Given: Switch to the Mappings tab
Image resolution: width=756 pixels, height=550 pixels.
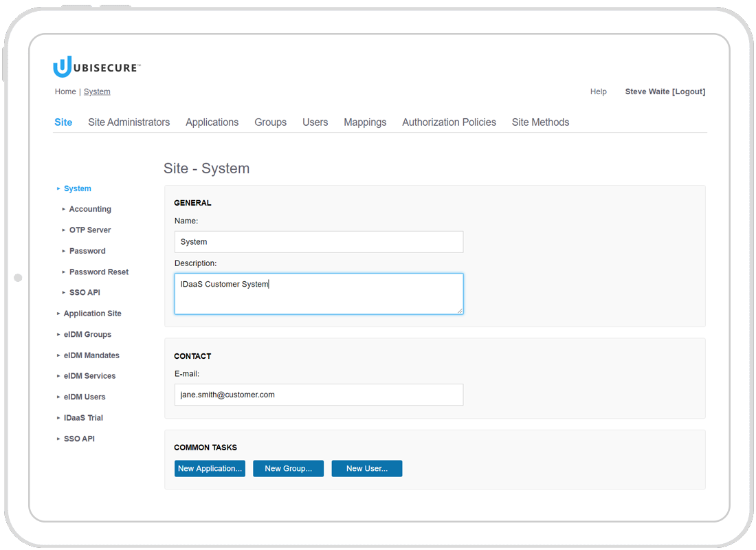Looking at the screenshot, I should point(365,122).
